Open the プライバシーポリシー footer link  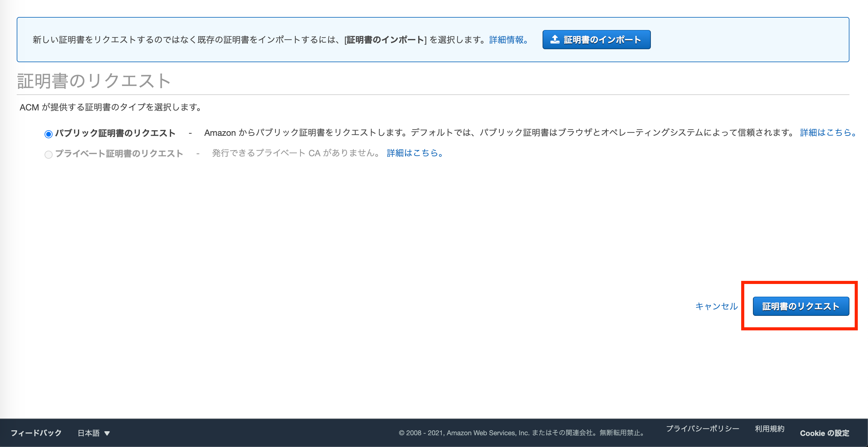pos(703,428)
